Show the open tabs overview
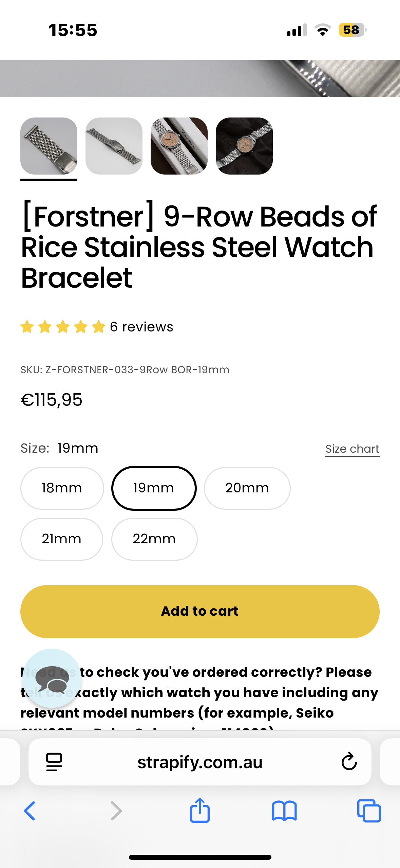Viewport: 400px width, 868px height. tap(368, 811)
